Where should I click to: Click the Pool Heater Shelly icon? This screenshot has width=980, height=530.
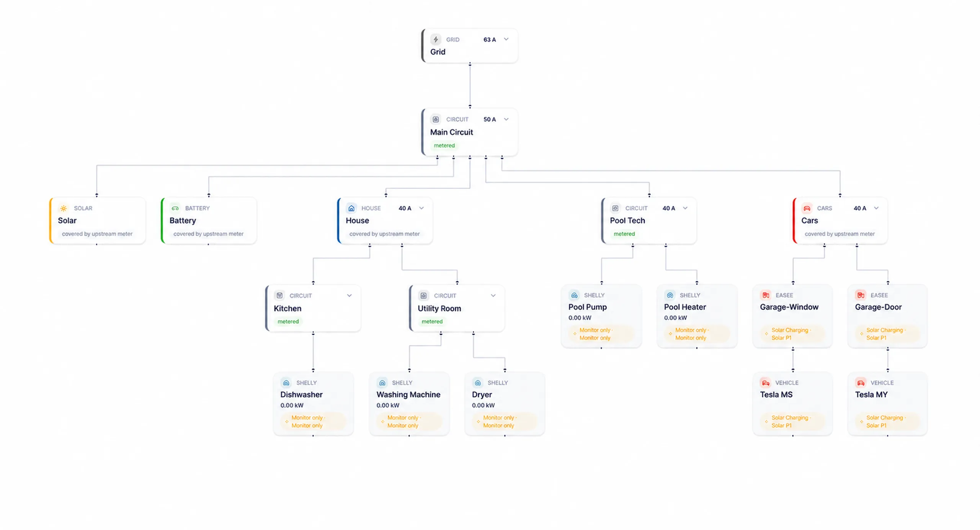click(670, 295)
